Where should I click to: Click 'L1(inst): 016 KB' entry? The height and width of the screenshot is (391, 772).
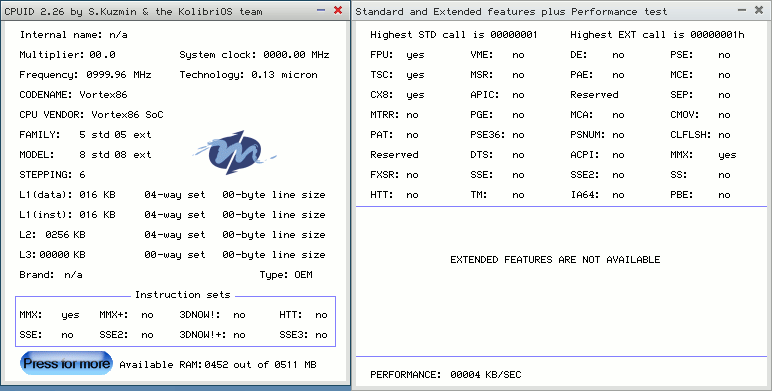pos(67,215)
